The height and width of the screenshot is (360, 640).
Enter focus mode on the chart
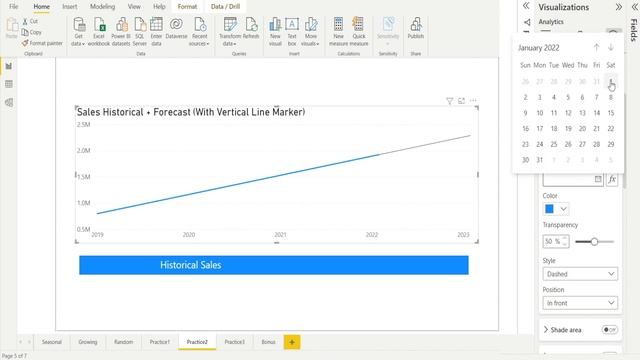click(x=461, y=101)
